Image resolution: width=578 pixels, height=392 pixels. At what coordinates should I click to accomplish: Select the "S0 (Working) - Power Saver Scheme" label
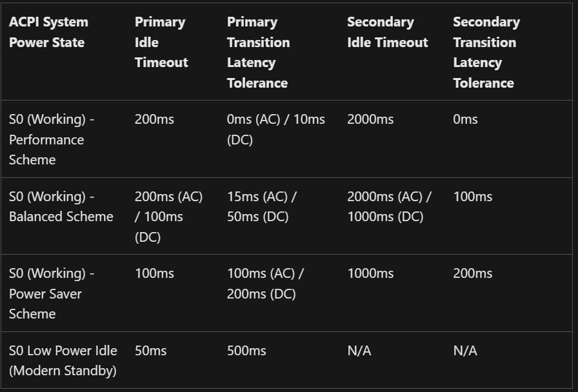click(x=52, y=293)
